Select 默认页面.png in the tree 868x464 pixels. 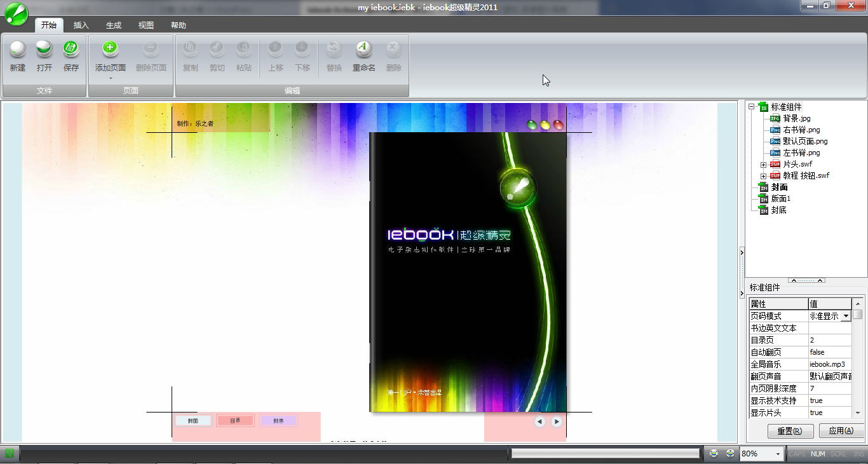coord(805,141)
